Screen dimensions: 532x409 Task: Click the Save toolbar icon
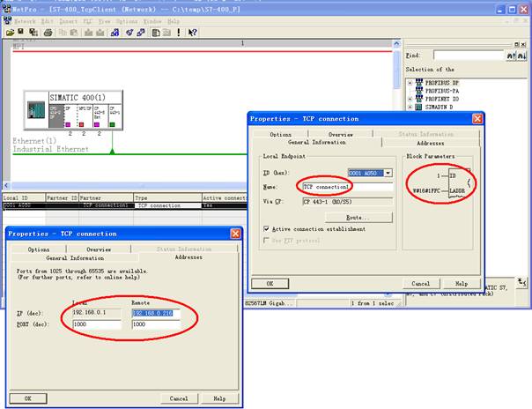coord(20,32)
